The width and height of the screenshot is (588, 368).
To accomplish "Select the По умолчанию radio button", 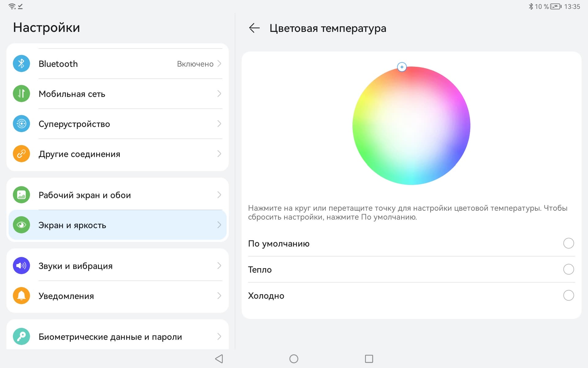I will pos(568,243).
